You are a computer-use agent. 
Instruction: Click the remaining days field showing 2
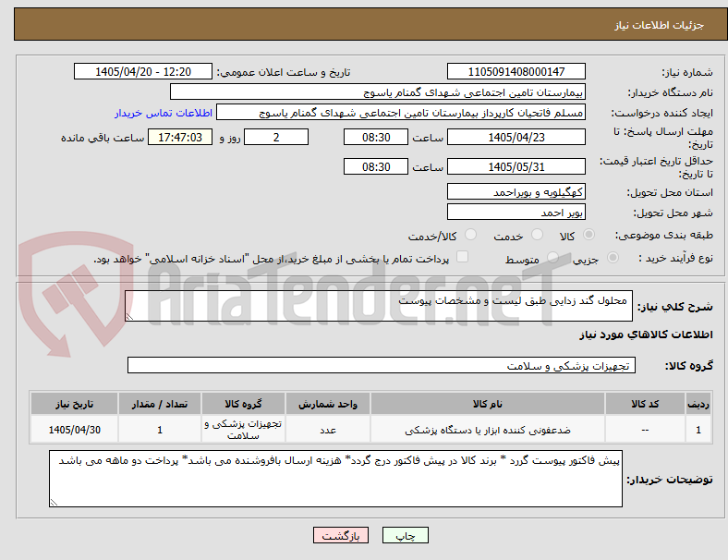pos(276,137)
